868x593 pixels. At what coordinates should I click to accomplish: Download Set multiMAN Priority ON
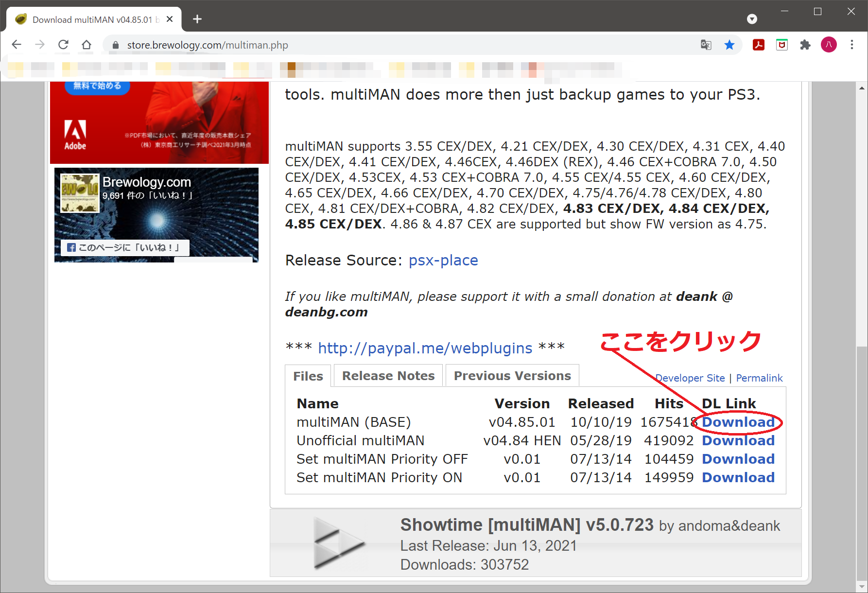click(x=738, y=477)
